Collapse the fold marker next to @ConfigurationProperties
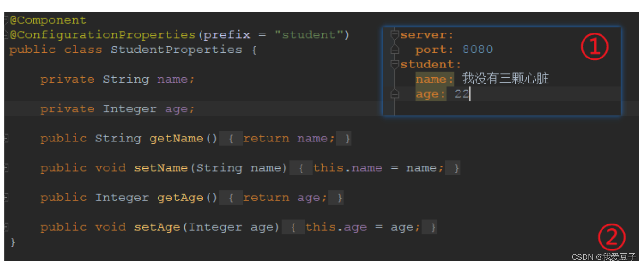The width and height of the screenshot is (644, 266). (6, 35)
